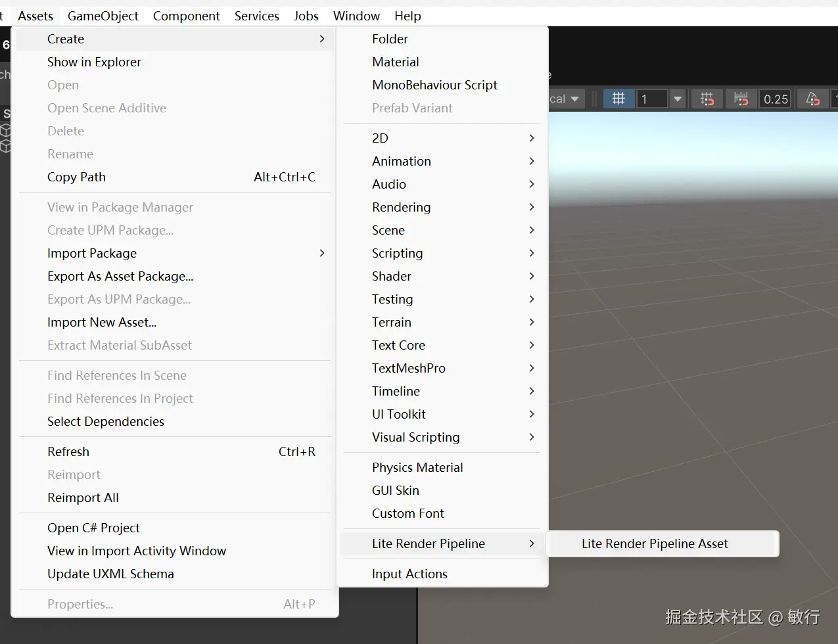The height and width of the screenshot is (644, 838).
Task: Expand the Create submenu arrow
Action: (322, 39)
